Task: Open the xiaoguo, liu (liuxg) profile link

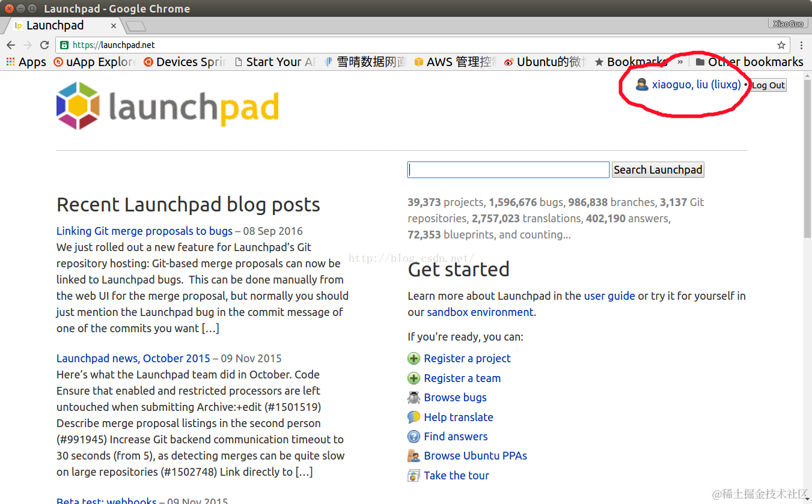Action: tap(696, 85)
